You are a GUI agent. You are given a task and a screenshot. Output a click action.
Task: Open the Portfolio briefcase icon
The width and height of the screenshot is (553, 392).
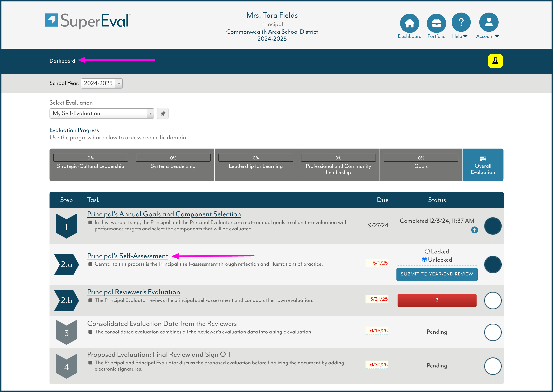pos(436,23)
